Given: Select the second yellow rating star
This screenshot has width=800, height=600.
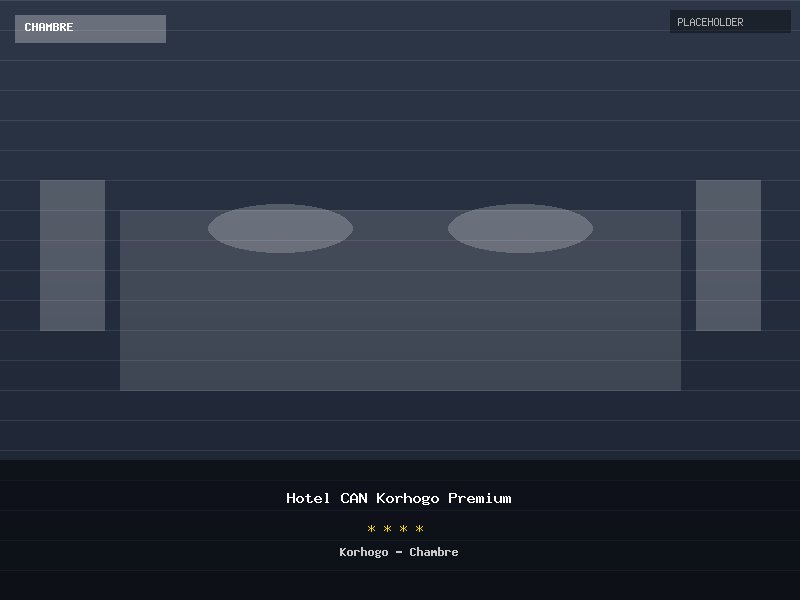Looking at the screenshot, I should [x=388, y=529].
